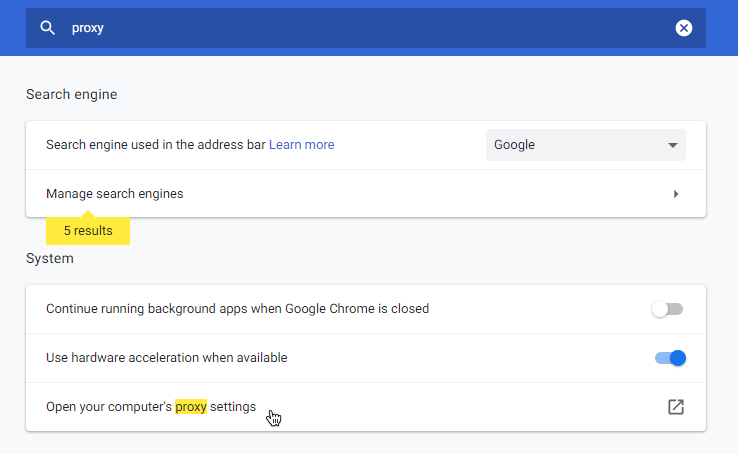Click the highlighted proxy word
738x454 pixels.
click(x=191, y=407)
